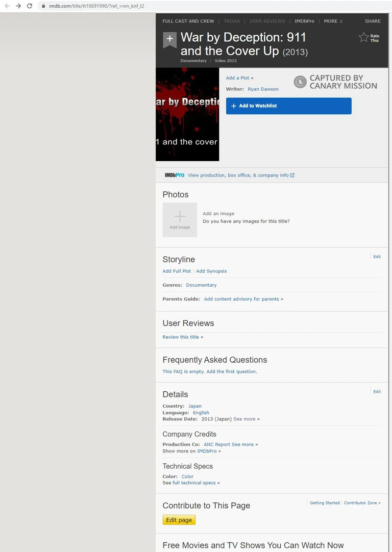The width and height of the screenshot is (392, 552).
Task: Click the watchlist ribbon plus icon beside title
Action: coord(170,40)
